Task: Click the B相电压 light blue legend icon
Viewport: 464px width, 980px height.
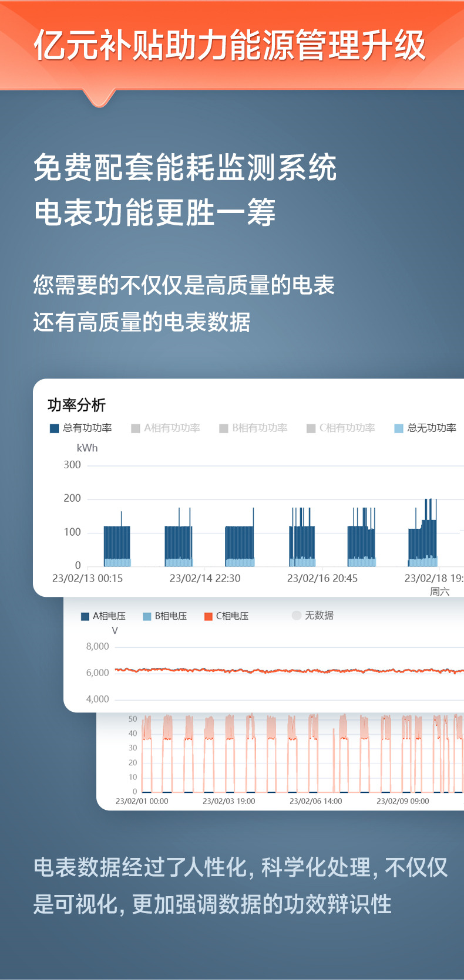Action: [147, 616]
